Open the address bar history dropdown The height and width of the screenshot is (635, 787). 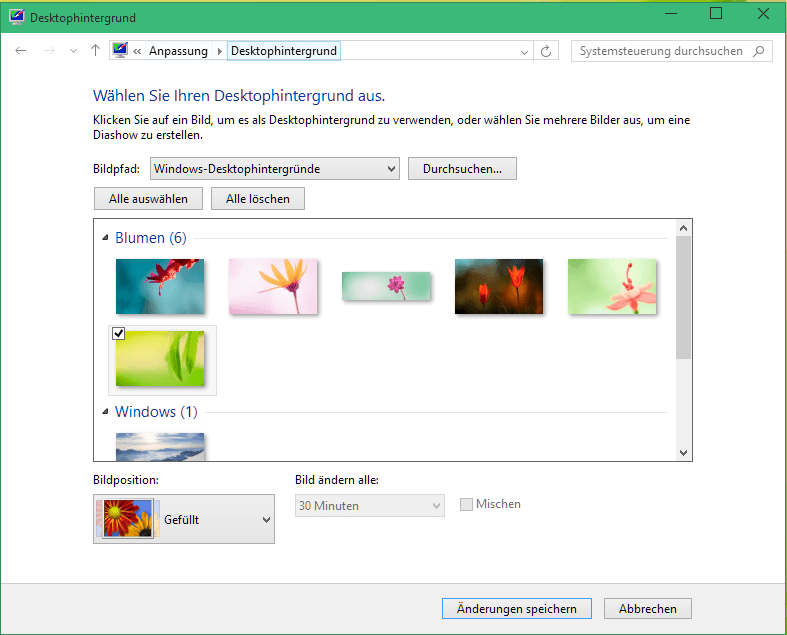coord(524,52)
